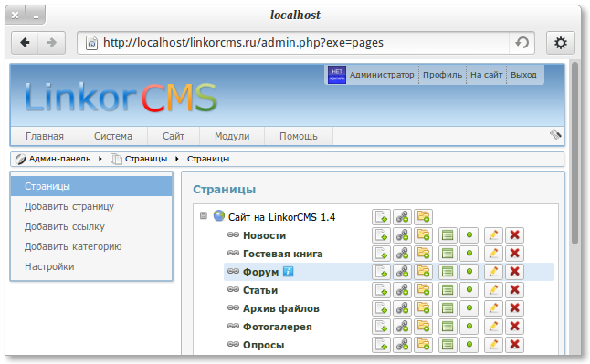Screen dimensions: 590x364
Task: Toggle the green visibility dot for Архив файлов
Action: [x=469, y=308]
